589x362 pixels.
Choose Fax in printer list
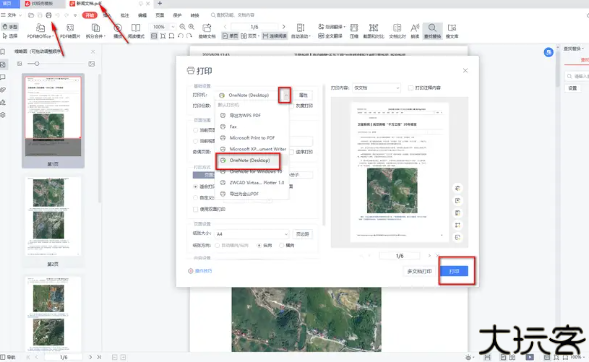252,127
